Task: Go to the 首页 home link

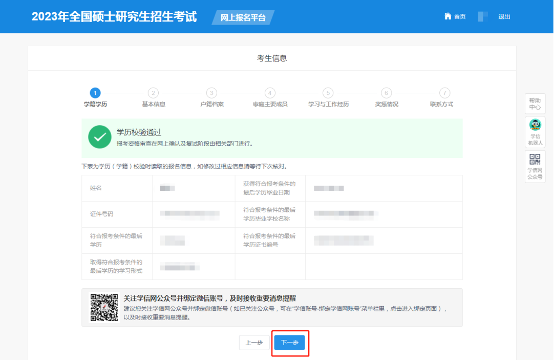Action: click(x=455, y=16)
